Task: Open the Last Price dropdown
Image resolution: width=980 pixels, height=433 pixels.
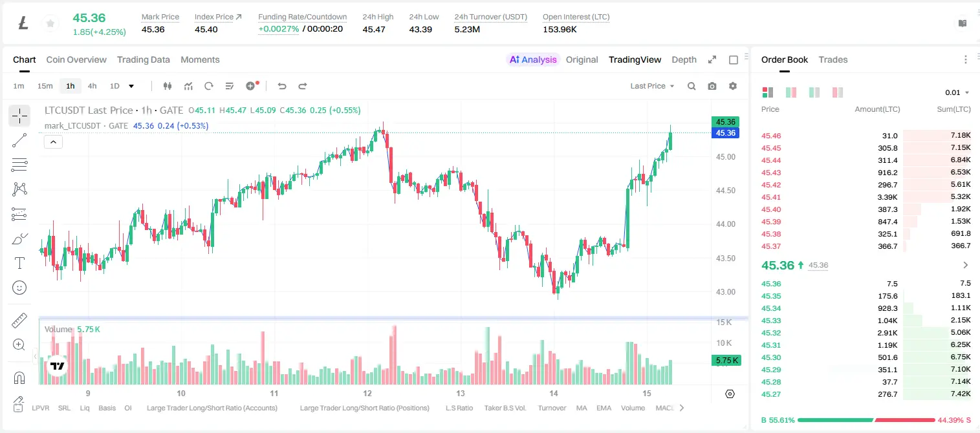Action: 652,86
